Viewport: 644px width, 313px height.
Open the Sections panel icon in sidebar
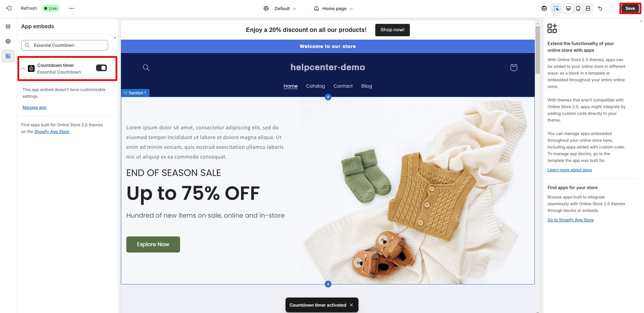8,27
